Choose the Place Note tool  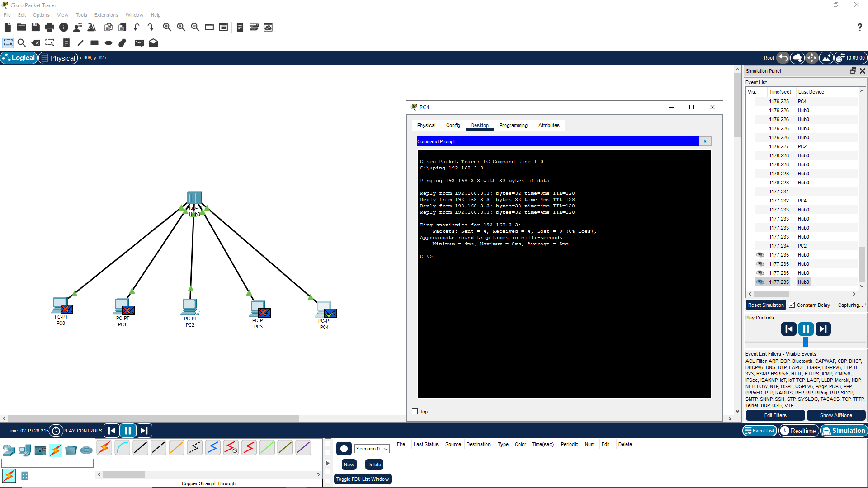coord(66,43)
